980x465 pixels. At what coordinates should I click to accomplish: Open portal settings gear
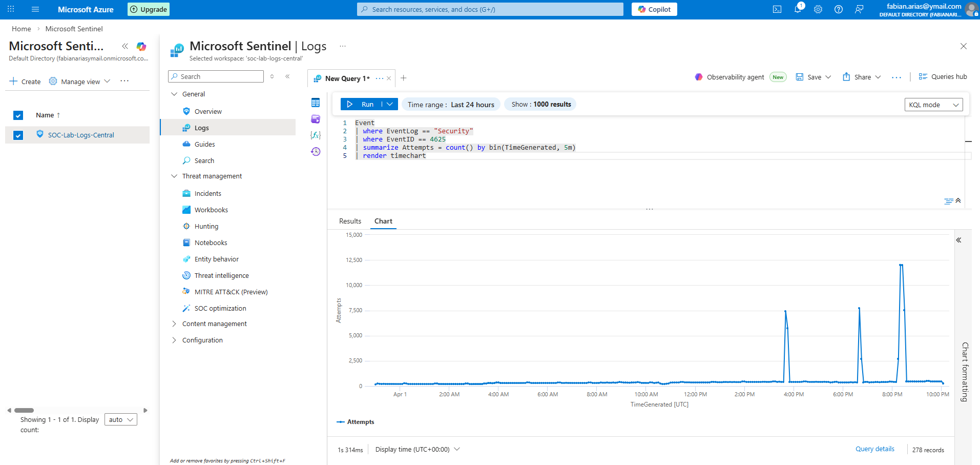818,9
